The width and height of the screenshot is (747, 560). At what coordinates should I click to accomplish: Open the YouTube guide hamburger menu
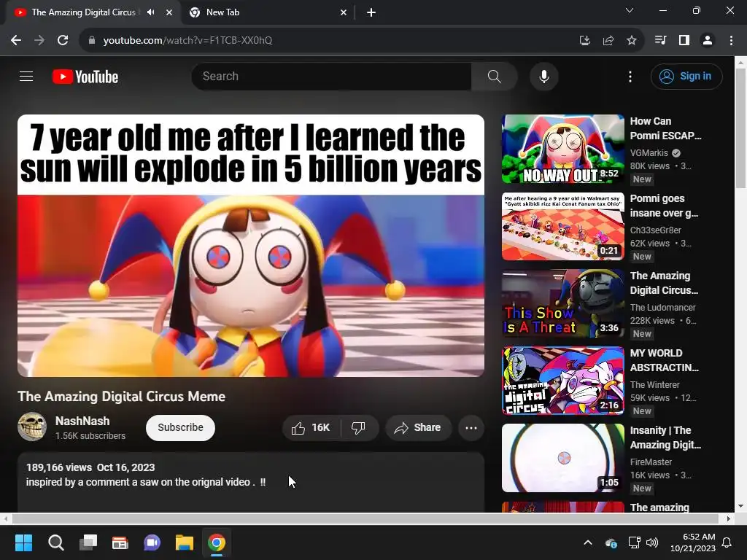26,76
